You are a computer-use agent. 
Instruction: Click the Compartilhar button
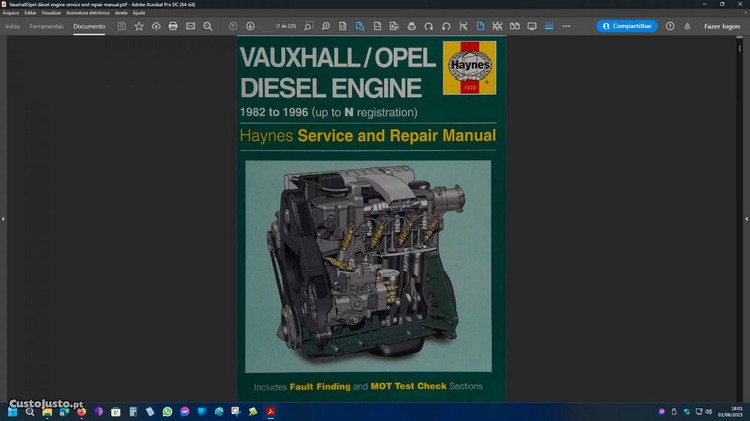(627, 26)
